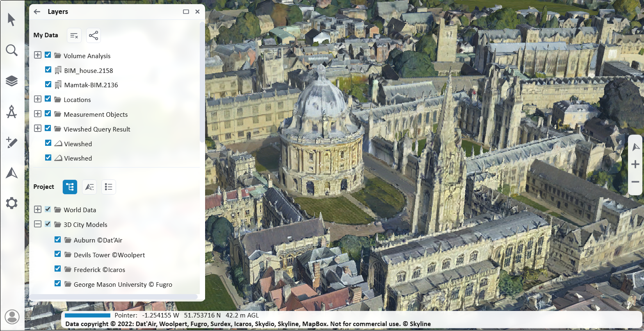Open the user account avatar icon
The height and width of the screenshot is (331, 644).
pyautogui.click(x=12, y=317)
